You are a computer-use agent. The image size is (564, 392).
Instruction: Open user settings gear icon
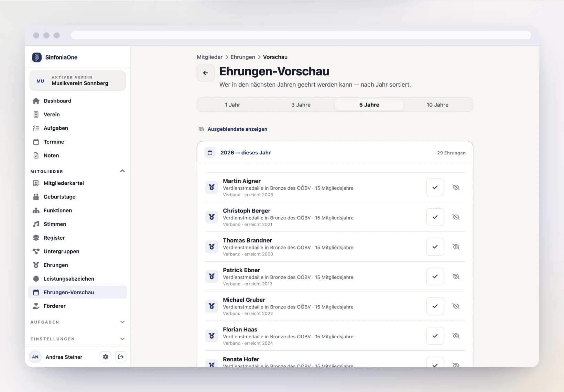[106, 357]
